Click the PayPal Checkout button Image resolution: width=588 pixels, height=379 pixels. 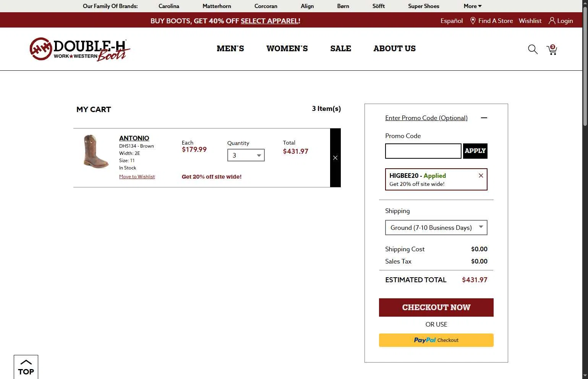pyautogui.click(x=436, y=340)
